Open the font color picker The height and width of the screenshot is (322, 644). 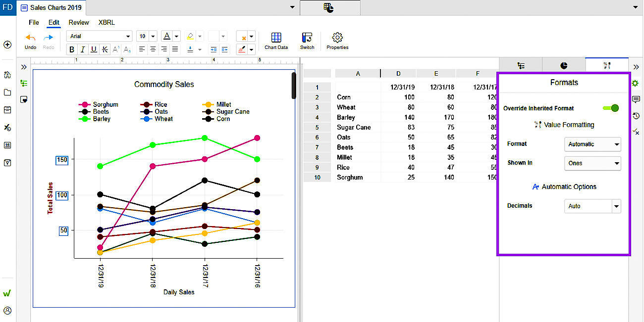pyautogui.click(x=167, y=36)
